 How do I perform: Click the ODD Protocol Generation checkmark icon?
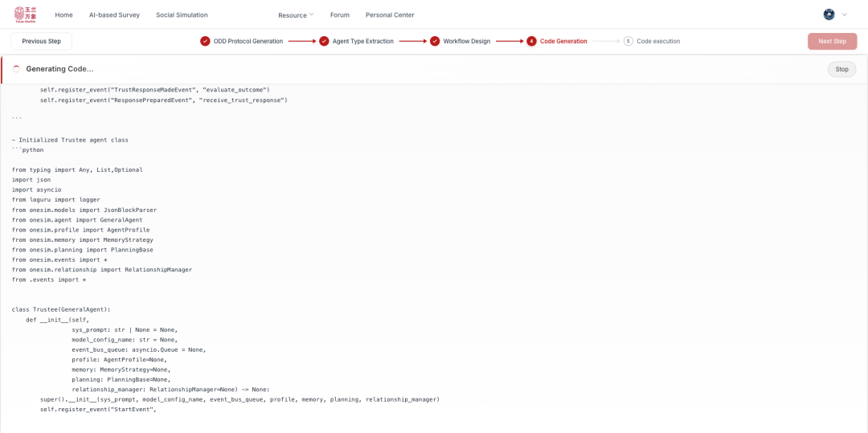tap(205, 41)
